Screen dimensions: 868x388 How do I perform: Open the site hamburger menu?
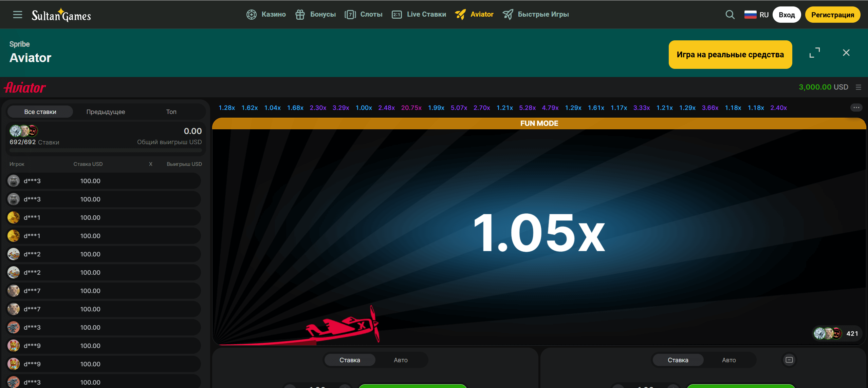point(18,15)
